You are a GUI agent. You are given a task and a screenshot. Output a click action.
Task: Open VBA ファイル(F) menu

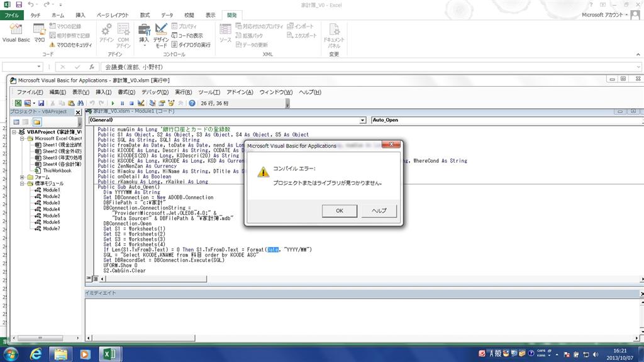pos(30,92)
